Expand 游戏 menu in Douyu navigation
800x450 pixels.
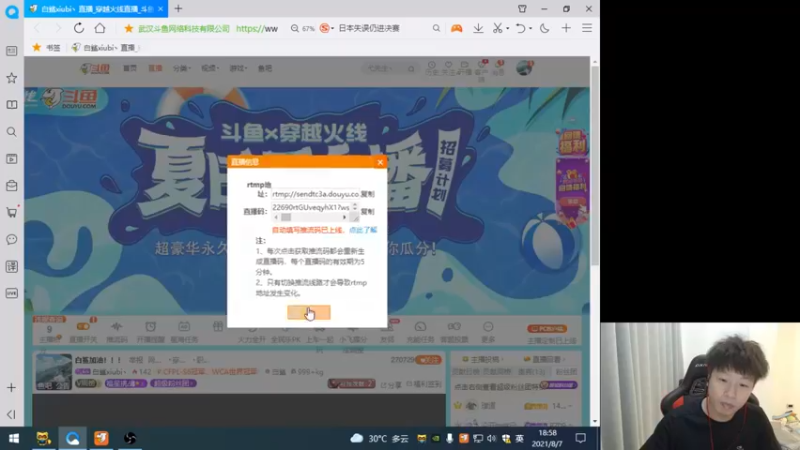pyautogui.click(x=238, y=68)
